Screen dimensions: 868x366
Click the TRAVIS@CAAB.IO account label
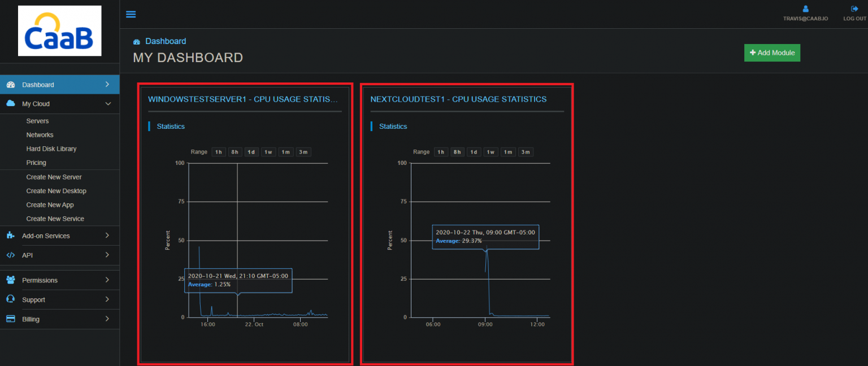805,19
